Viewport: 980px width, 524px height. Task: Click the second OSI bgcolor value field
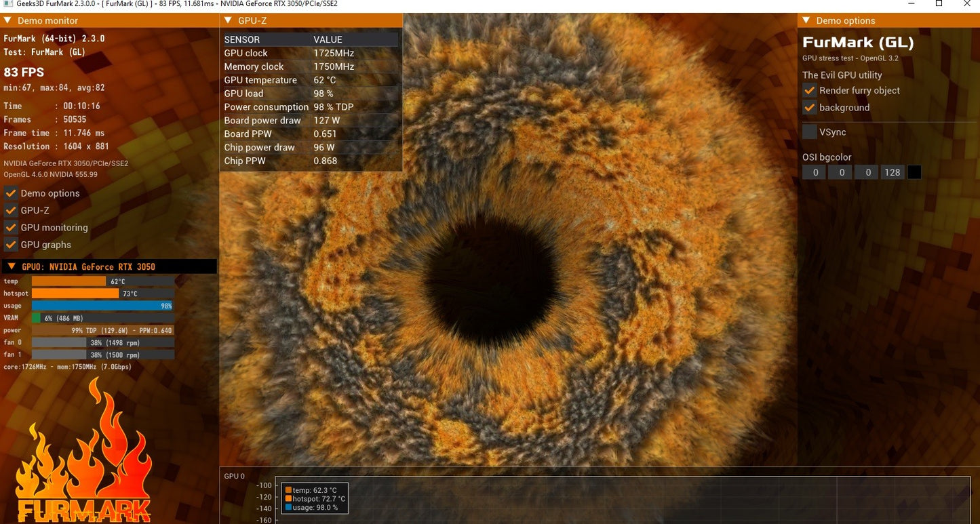(841, 172)
